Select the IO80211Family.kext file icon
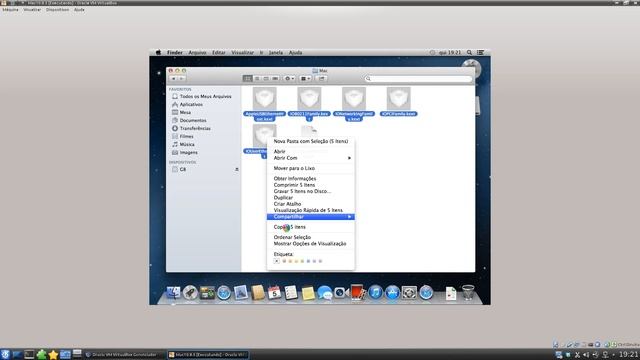Screen dimensions: 640x360 [x=309, y=98]
